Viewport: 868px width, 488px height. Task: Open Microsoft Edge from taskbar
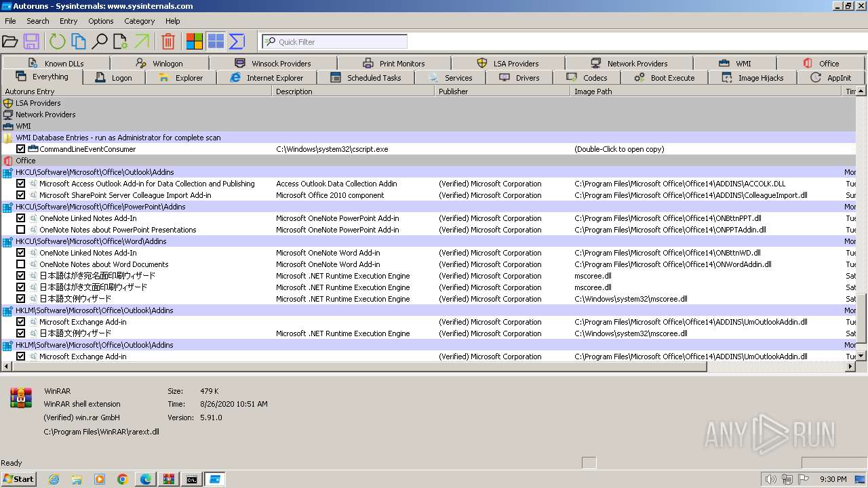[146, 479]
